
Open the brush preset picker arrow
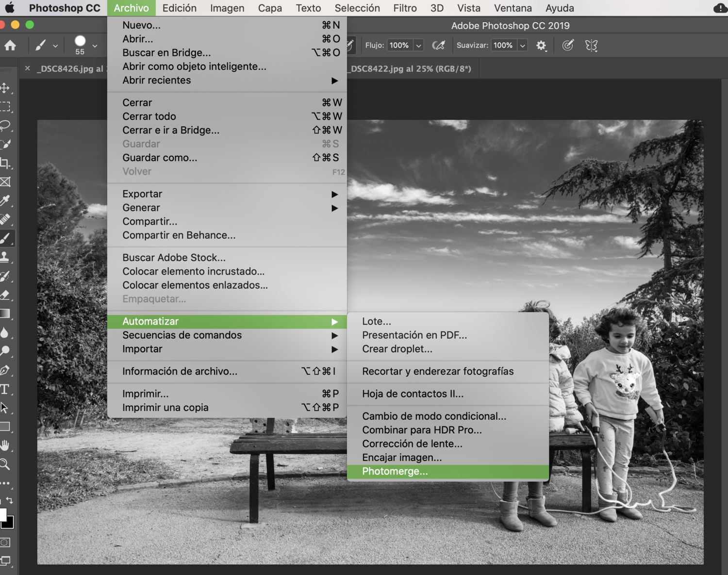coord(95,46)
